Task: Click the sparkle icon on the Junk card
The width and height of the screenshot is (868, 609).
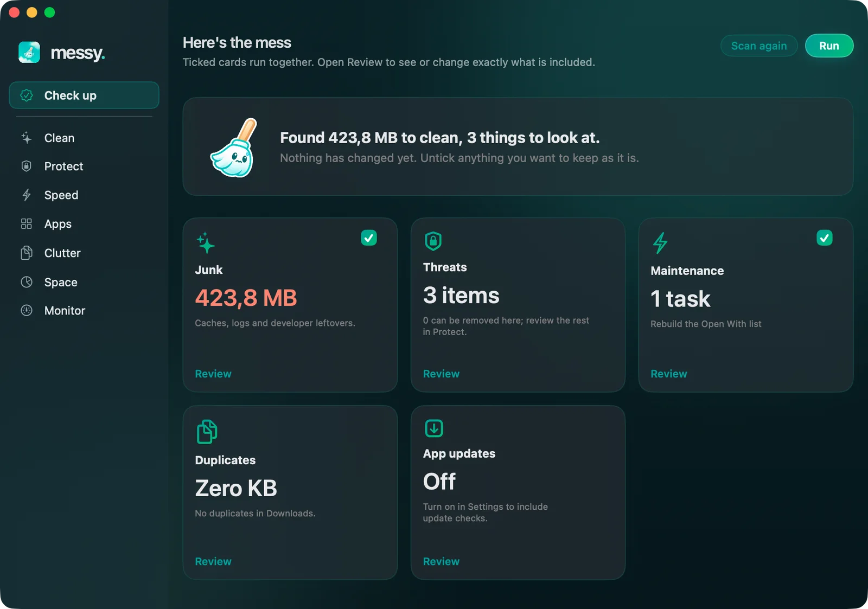Action: (206, 242)
